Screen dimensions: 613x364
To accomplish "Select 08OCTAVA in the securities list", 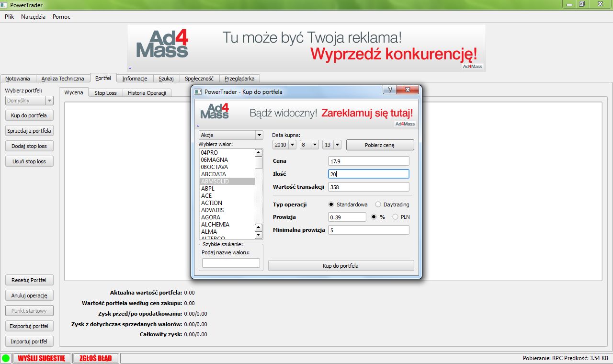I will pyautogui.click(x=227, y=167).
